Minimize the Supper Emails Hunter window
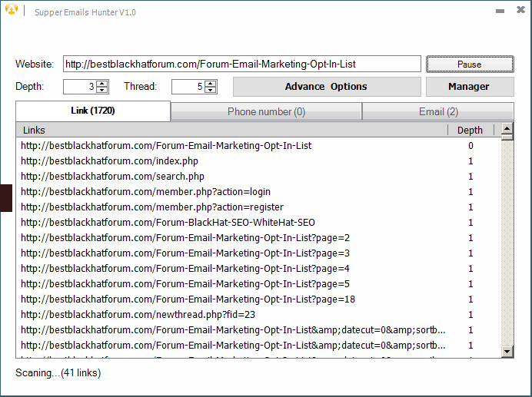Viewport: 532px width, 397px height. point(500,12)
